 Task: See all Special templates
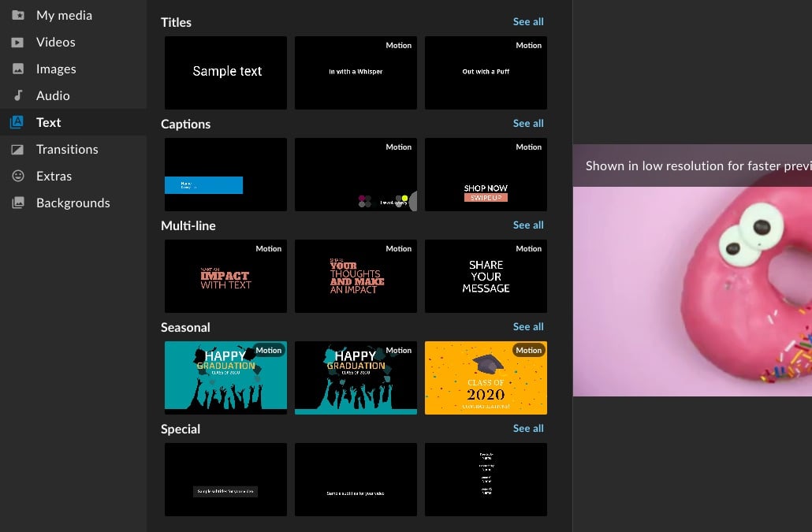click(528, 428)
